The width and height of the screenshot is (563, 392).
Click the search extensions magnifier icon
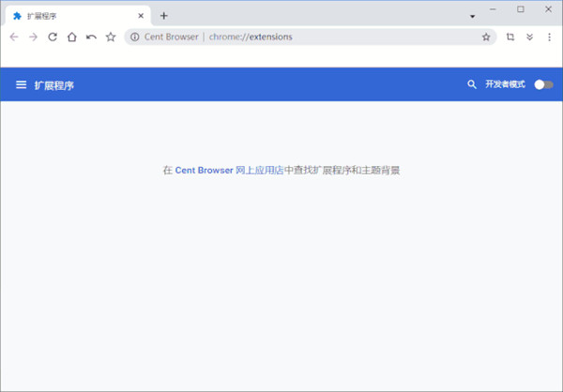tap(472, 84)
